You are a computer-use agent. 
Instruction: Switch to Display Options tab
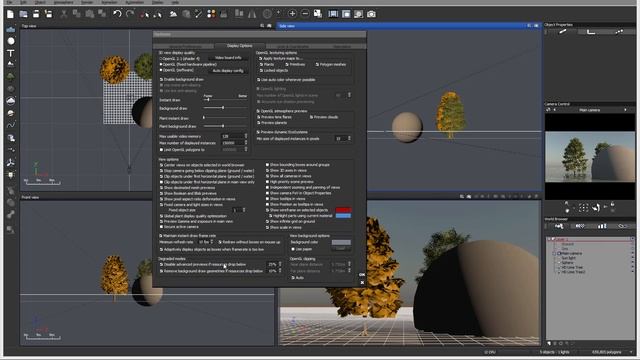tap(240, 46)
